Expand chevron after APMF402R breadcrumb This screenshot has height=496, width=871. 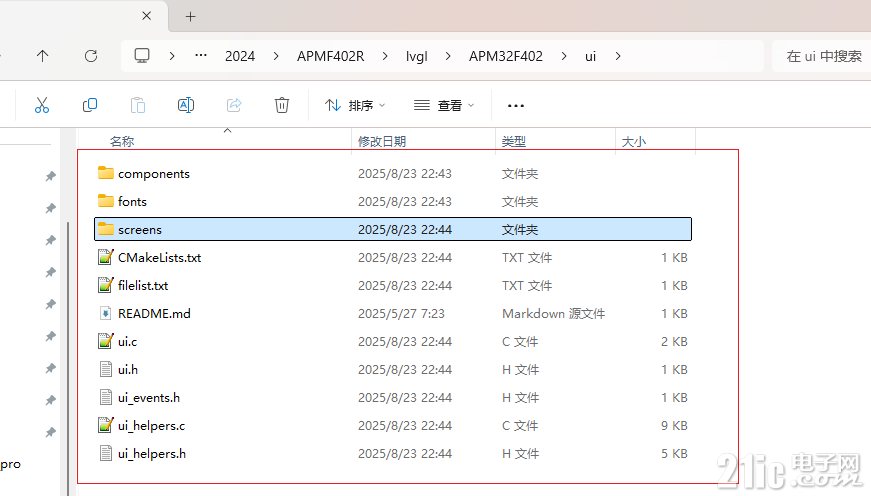coord(385,56)
